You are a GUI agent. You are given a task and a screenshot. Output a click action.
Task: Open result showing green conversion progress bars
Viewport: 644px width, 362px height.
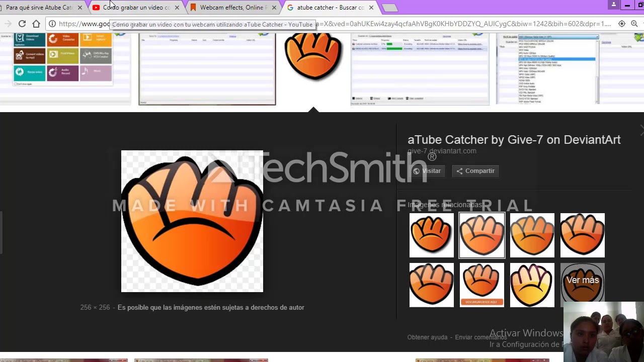coord(420,69)
